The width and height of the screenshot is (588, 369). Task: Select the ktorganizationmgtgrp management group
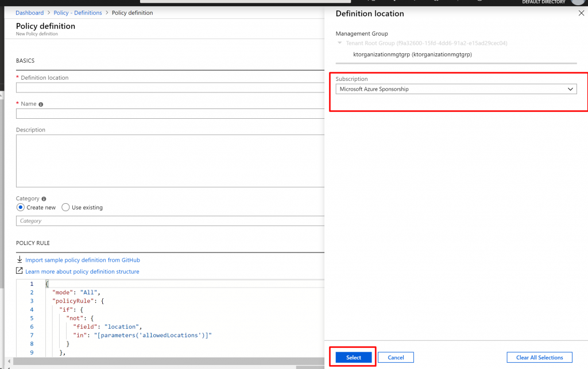pyautogui.click(x=412, y=55)
